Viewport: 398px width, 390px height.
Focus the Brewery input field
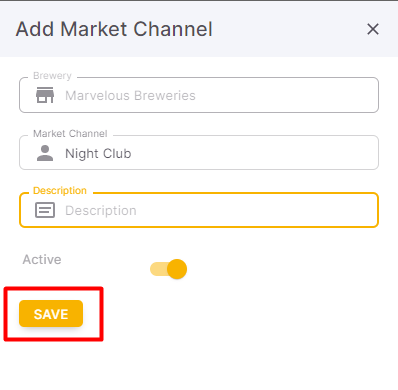pyautogui.click(x=199, y=95)
